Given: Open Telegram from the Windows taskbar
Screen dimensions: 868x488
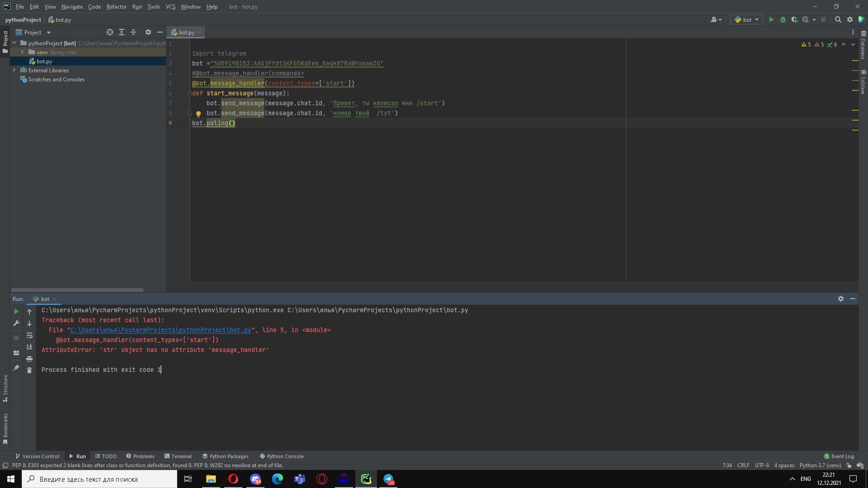Looking at the screenshot, I should coord(388,479).
